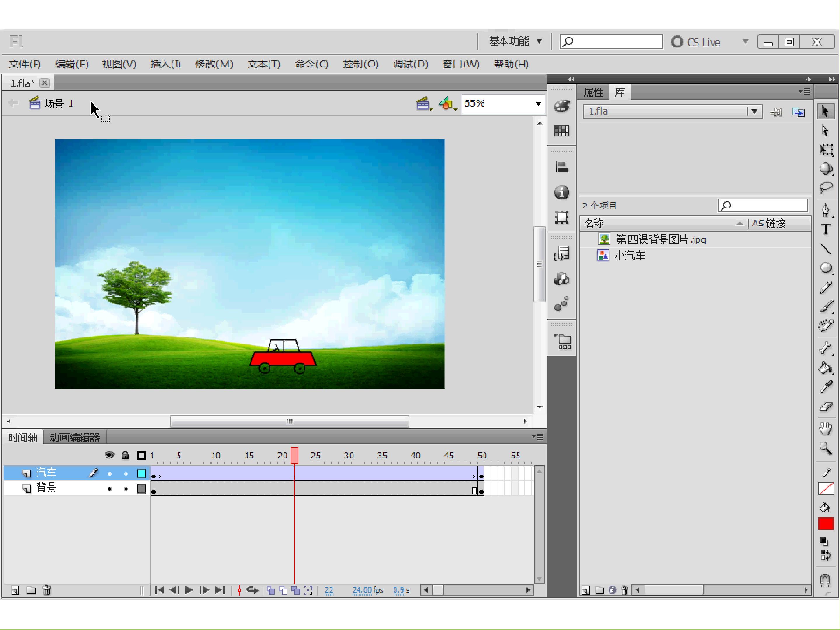Select the Hand tool
This screenshot has width=840, height=630.
point(826,428)
